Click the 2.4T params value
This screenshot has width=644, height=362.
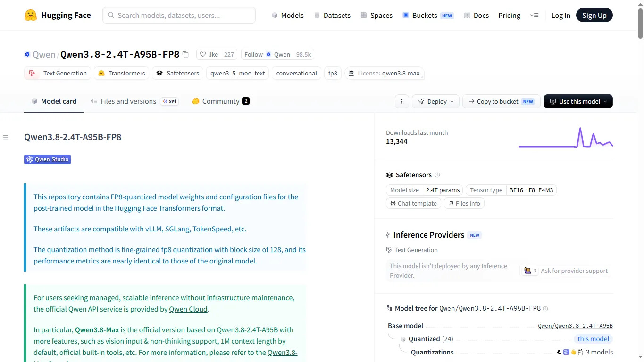[x=443, y=190]
